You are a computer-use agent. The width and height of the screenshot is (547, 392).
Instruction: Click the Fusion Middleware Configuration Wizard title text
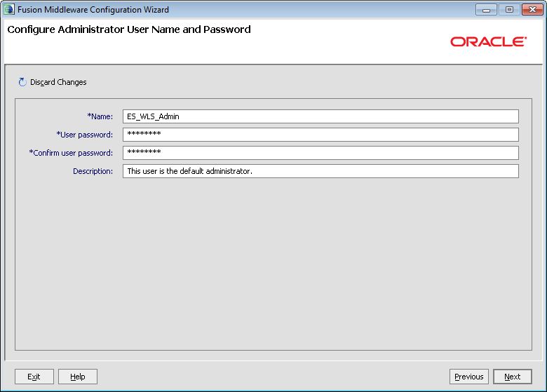pyautogui.click(x=93, y=10)
